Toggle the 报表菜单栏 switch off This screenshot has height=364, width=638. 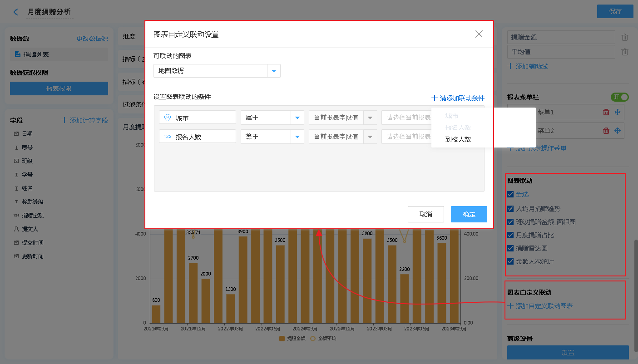620,97
